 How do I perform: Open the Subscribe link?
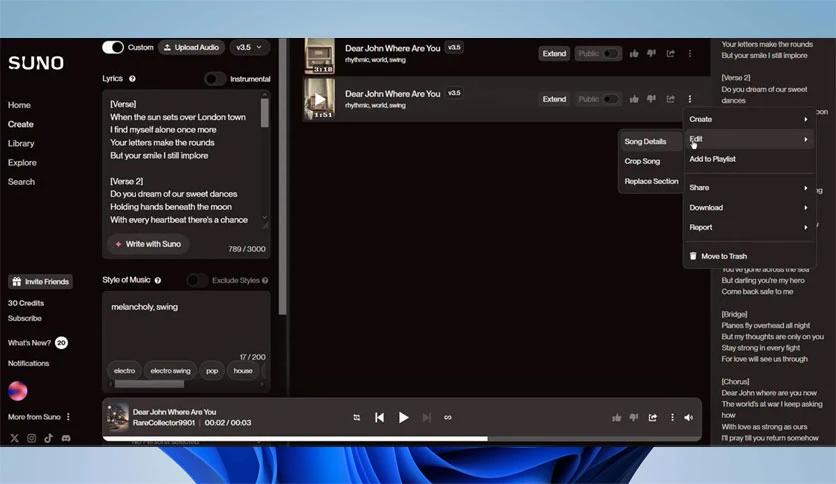25,318
